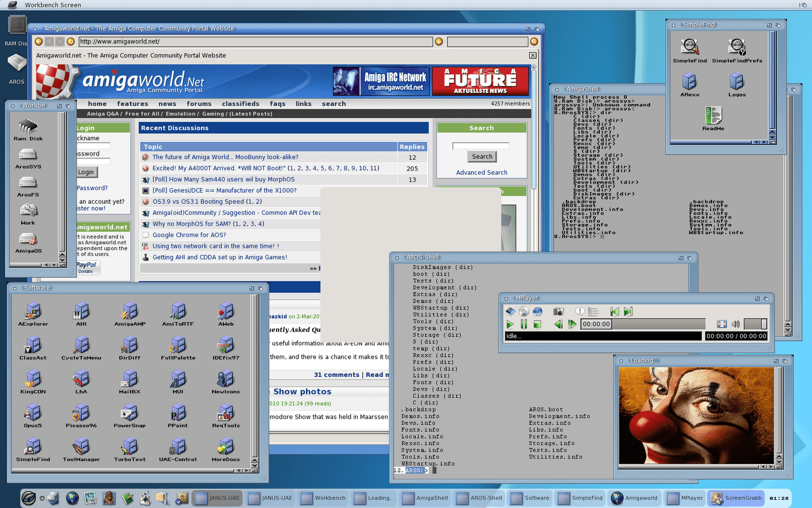
Task: Click MPlayer pause button
Action: [x=524, y=324]
